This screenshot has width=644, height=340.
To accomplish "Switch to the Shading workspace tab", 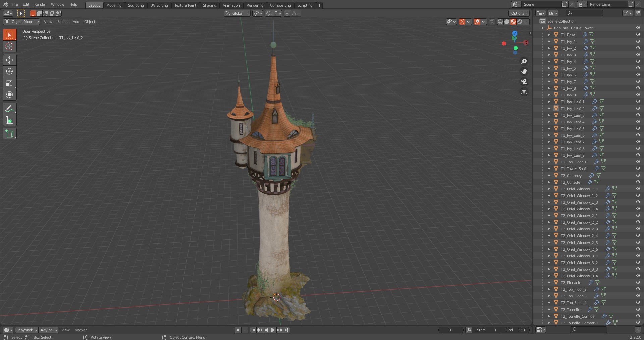I will coord(209,5).
